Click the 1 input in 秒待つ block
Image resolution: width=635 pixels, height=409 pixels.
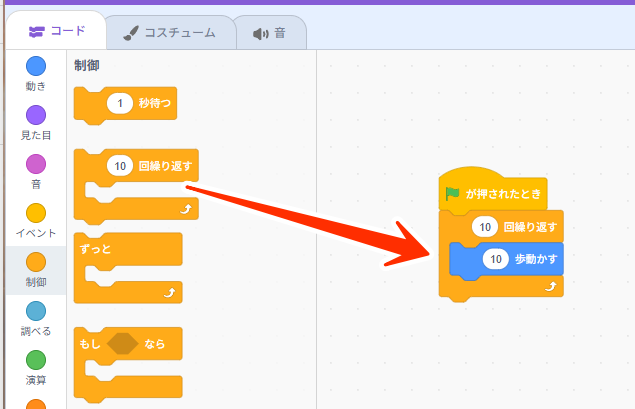pyautogui.click(x=120, y=103)
